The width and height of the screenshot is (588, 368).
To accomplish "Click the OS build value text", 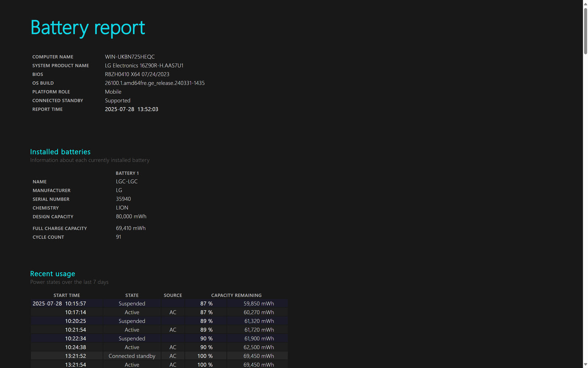I will [x=155, y=83].
